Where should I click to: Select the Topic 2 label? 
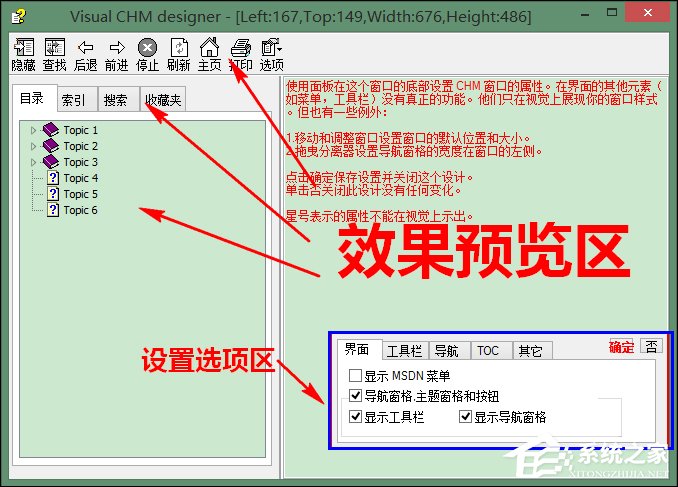click(x=80, y=146)
